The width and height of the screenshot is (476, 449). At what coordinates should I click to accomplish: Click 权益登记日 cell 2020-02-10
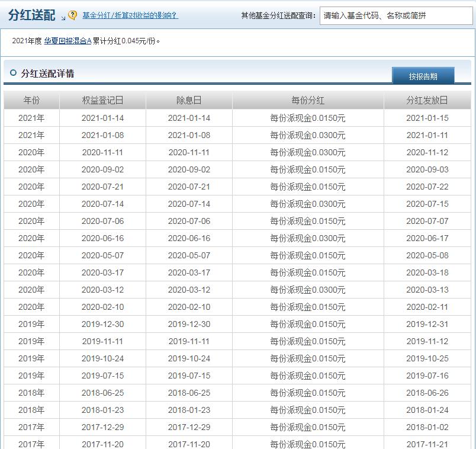pos(102,307)
